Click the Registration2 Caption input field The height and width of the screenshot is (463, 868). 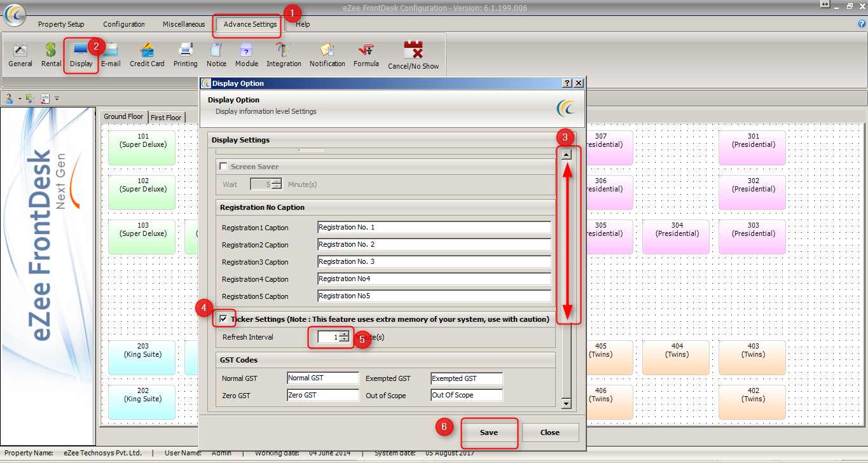(434, 245)
